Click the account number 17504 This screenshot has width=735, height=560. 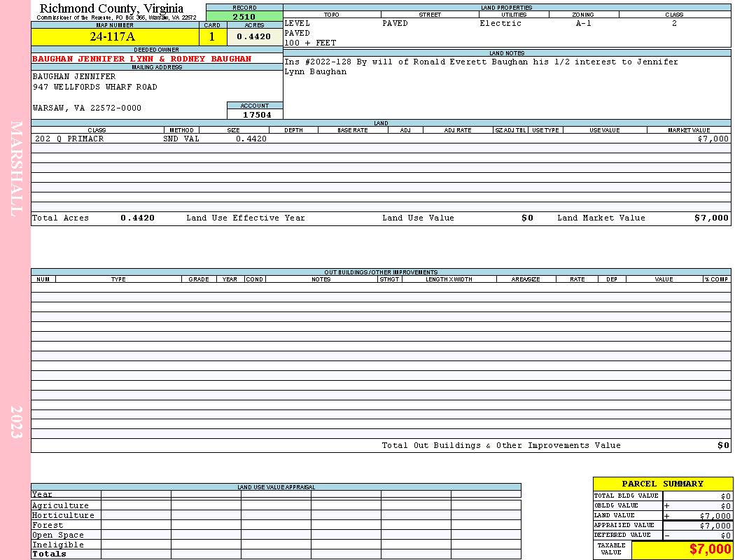257,115
